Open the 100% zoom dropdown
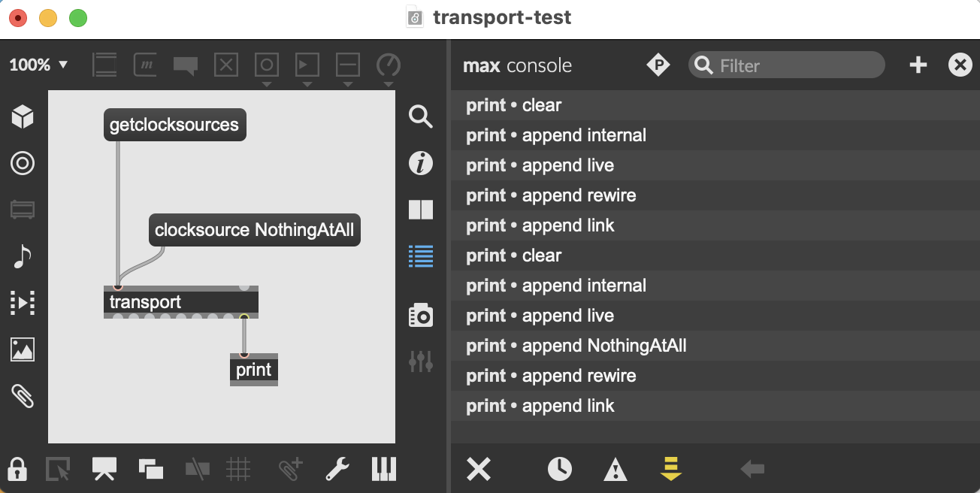 pos(38,65)
